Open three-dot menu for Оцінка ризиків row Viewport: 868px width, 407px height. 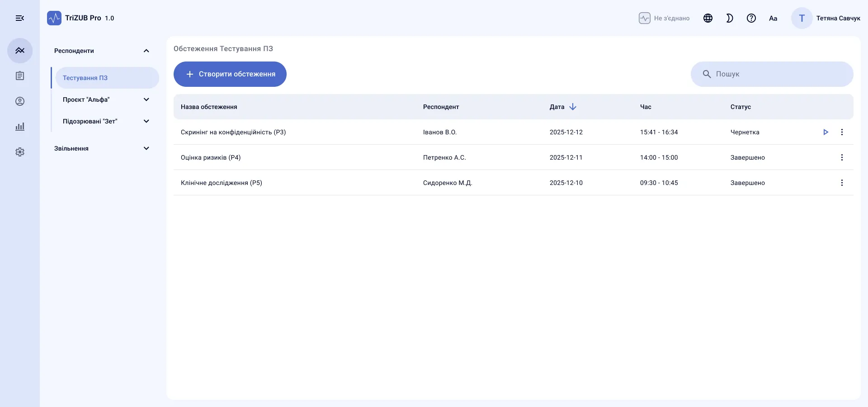click(842, 157)
